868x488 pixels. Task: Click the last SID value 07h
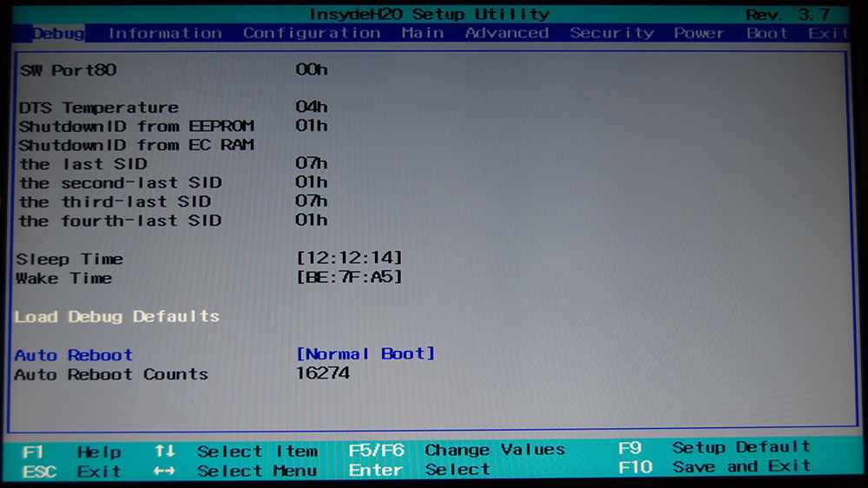point(311,163)
